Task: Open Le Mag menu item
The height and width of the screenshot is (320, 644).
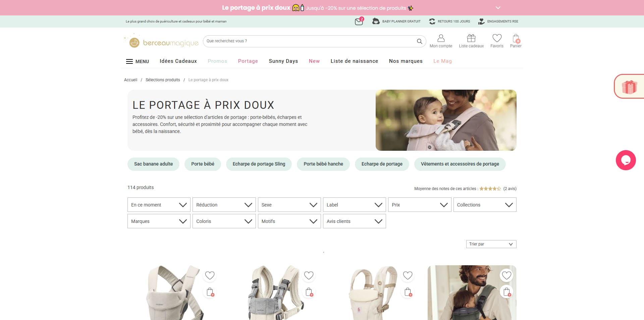Action: click(442, 61)
